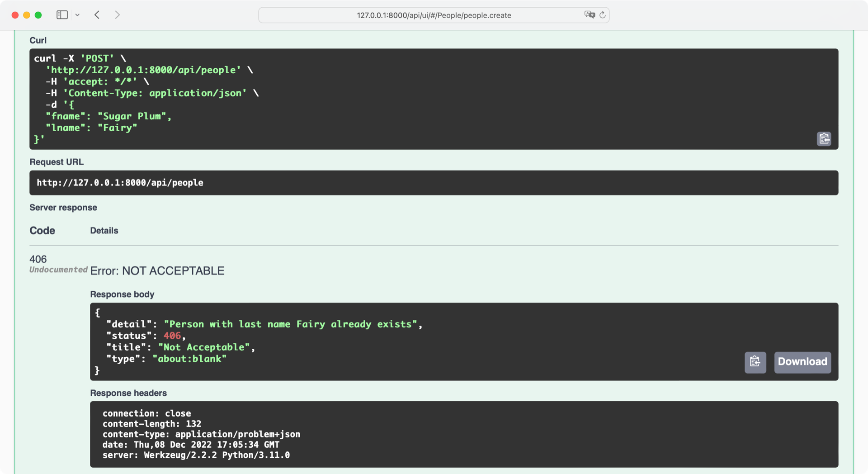Click the address bar to edit the URL

pyautogui.click(x=434, y=15)
